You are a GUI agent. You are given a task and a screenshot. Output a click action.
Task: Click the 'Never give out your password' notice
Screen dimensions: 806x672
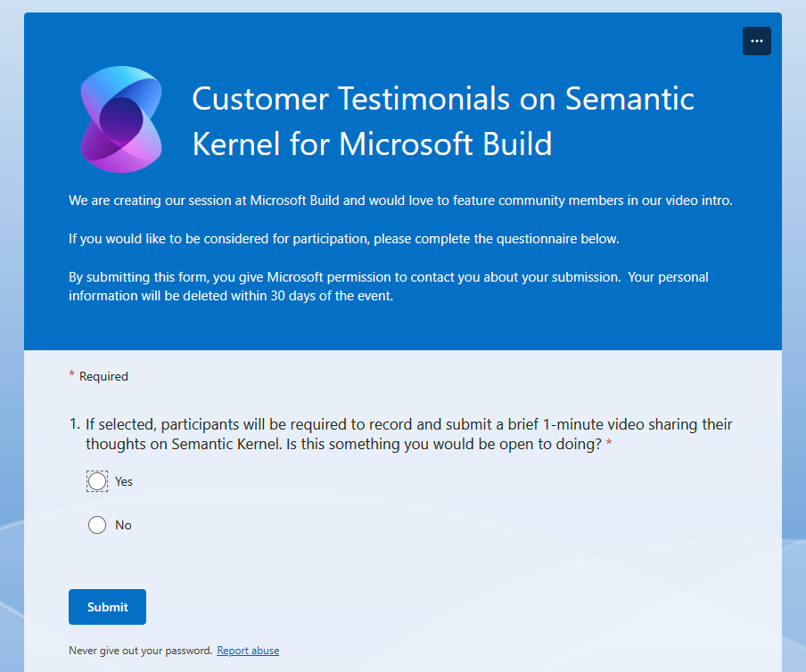pos(140,651)
